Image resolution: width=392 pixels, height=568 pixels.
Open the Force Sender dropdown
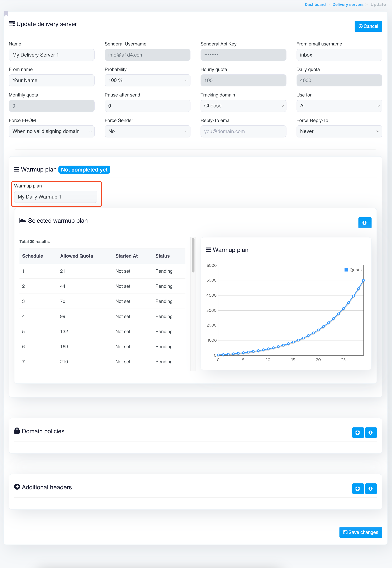click(147, 131)
